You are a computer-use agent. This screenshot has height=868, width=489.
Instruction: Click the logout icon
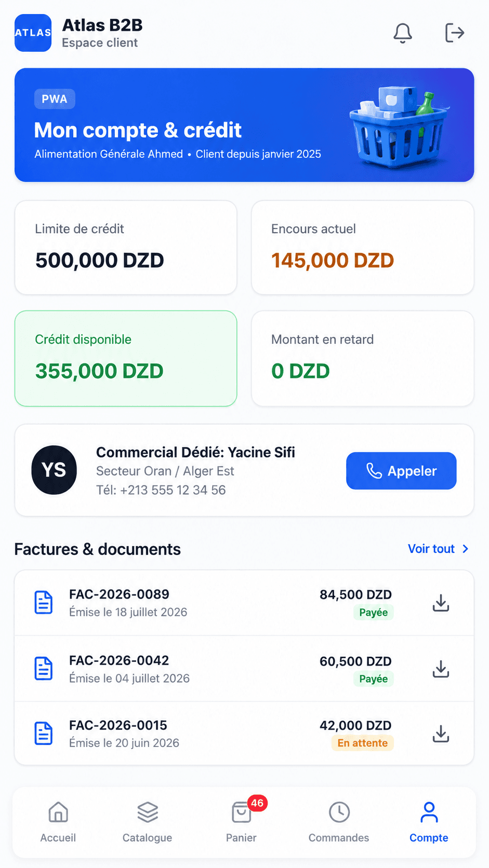tap(454, 33)
